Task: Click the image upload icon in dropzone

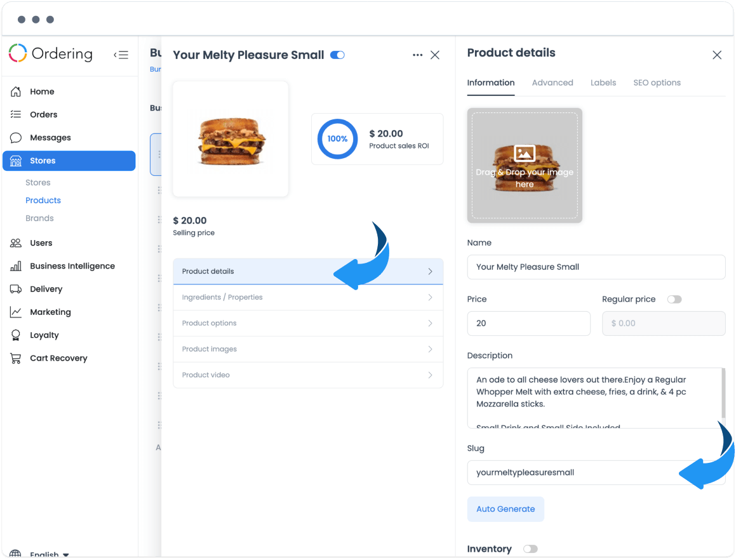Action: tap(525, 154)
